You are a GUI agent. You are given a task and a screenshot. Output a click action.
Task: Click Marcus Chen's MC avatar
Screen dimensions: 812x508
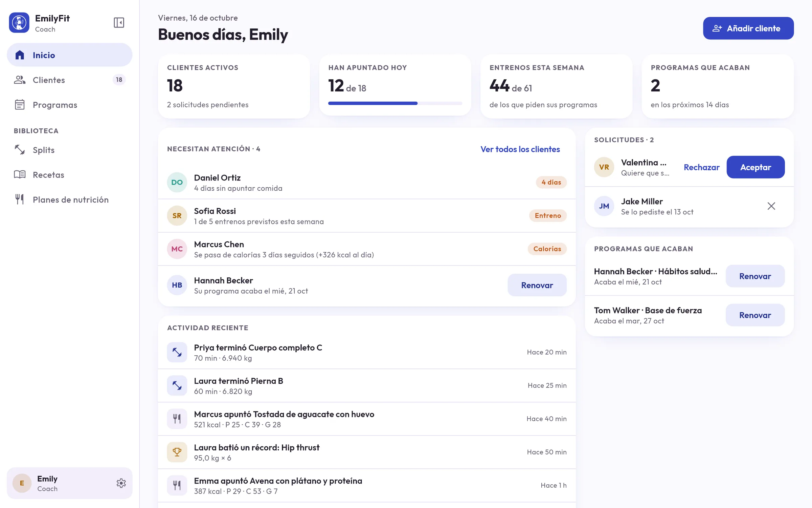[177, 249]
